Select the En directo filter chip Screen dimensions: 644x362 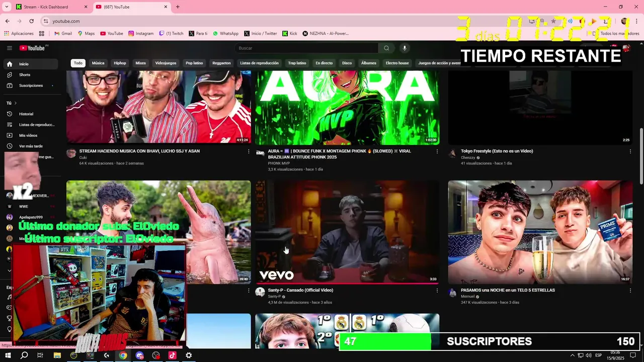pyautogui.click(x=324, y=63)
